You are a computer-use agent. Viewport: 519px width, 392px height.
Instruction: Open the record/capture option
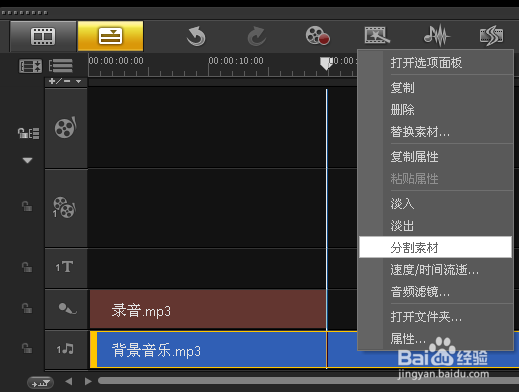(x=317, y=35)
